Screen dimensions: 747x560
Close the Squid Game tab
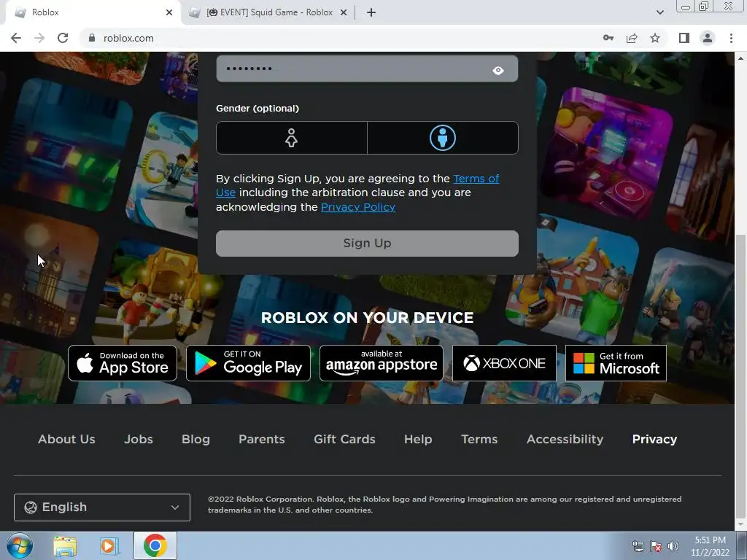click(x=344, y=12)
